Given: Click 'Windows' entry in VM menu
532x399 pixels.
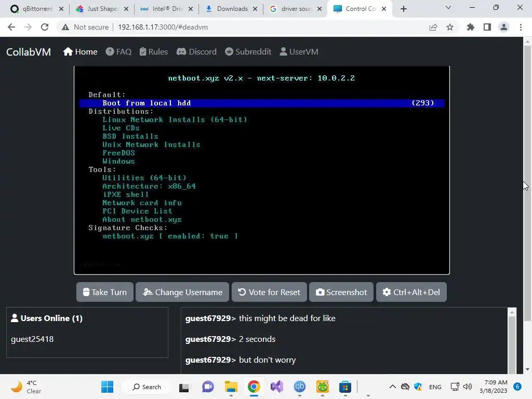Looking at the screenshot, I should click(118, 161).
